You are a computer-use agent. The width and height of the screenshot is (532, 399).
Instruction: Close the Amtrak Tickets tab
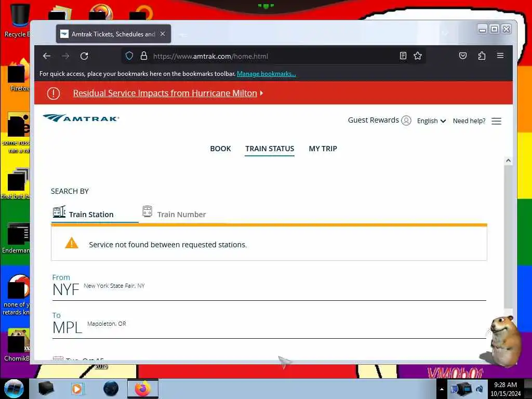[x=163, y=34]
